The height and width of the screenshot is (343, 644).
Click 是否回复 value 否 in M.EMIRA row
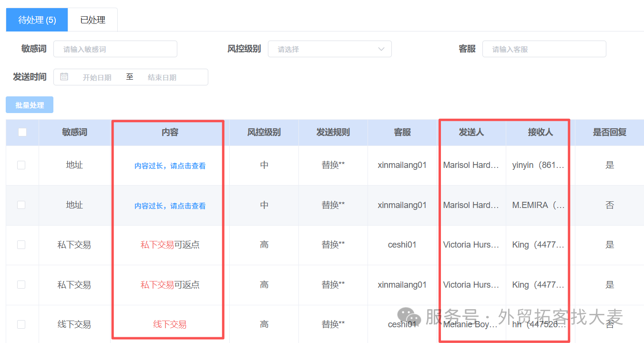610,205
